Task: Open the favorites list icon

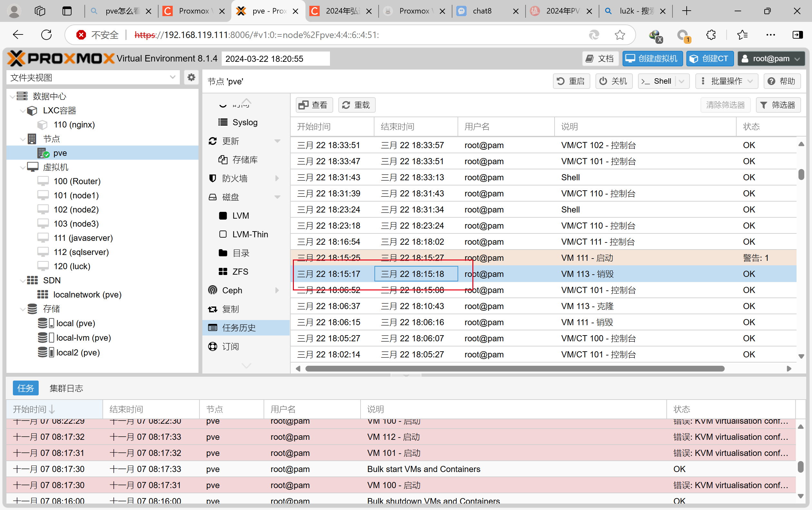Action: pyautogui.click(x=742, y=35)
